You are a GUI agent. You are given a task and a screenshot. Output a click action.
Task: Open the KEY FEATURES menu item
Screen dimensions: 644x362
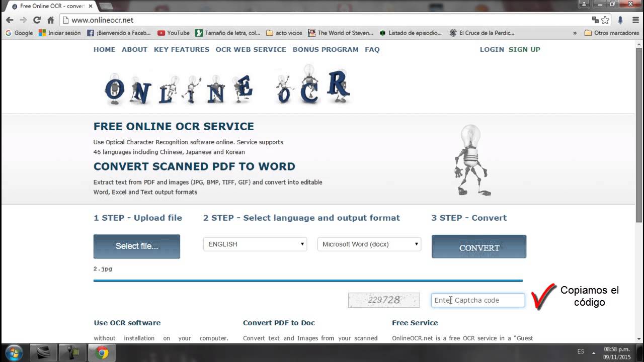click(x=182, y=49)
